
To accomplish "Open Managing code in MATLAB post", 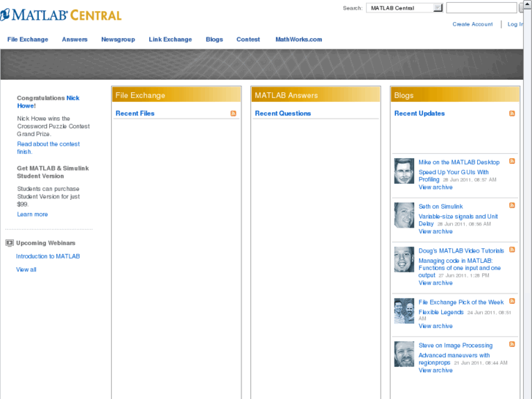I will [460, 268].
